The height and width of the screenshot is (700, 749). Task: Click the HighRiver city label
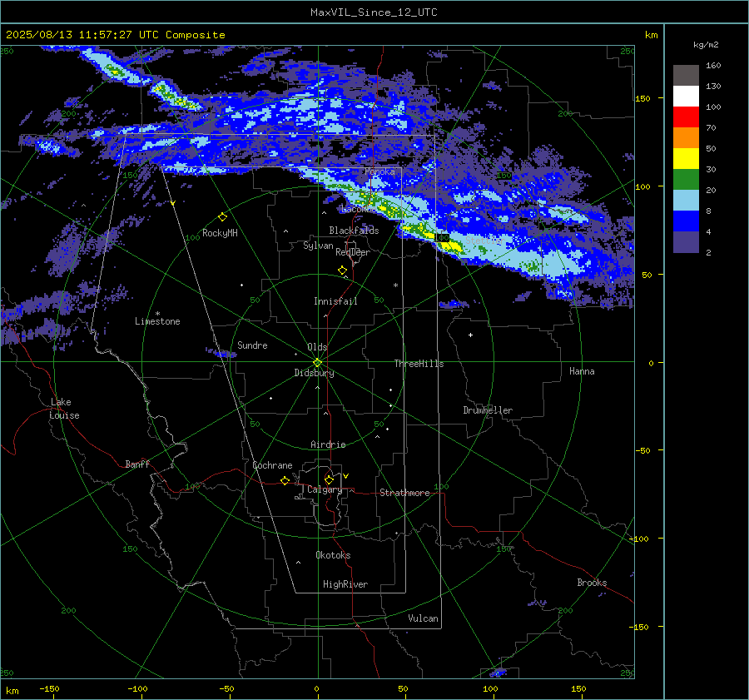coord(345,584)
